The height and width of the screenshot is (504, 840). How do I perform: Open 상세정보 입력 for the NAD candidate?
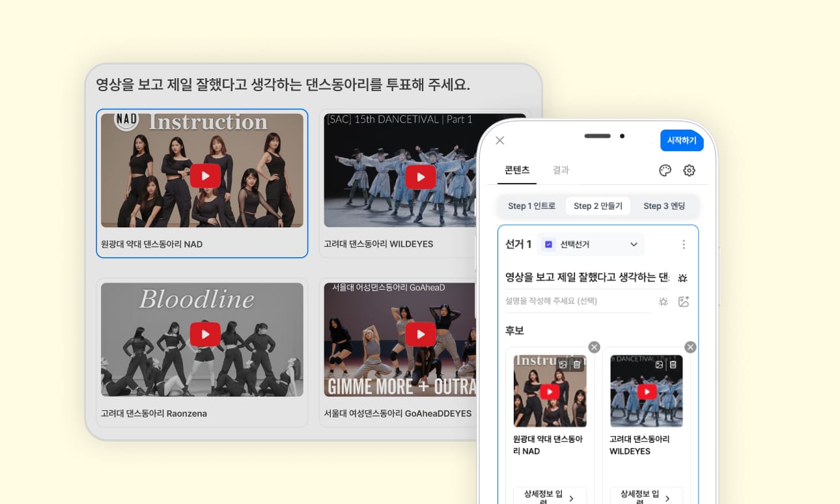tap(550, 497)
